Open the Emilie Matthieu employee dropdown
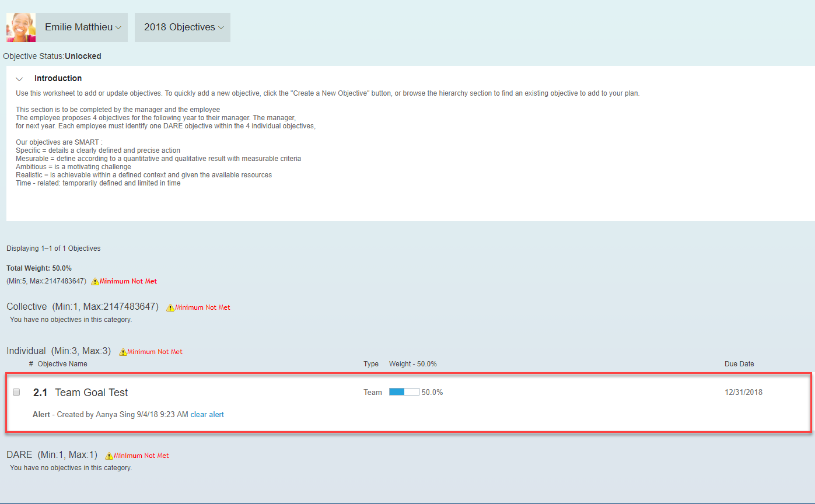815x504 pixels. [82, 27]
